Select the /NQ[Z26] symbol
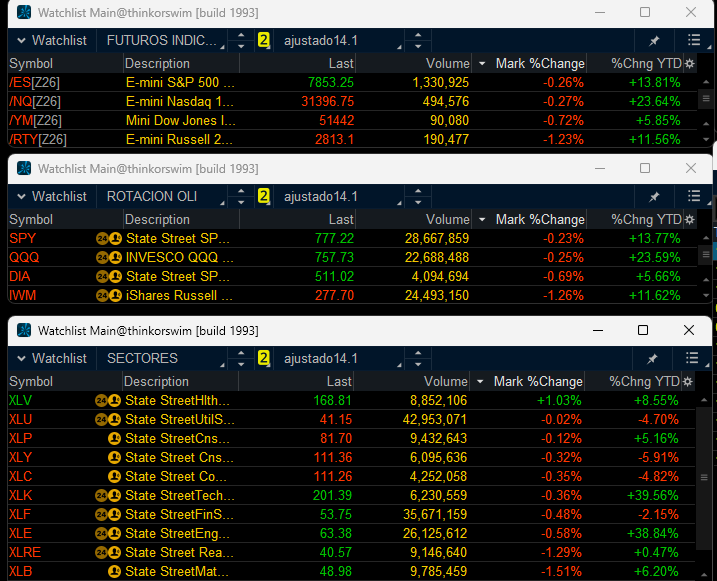This screenshot has width=717, height=581. coord(34,101)
